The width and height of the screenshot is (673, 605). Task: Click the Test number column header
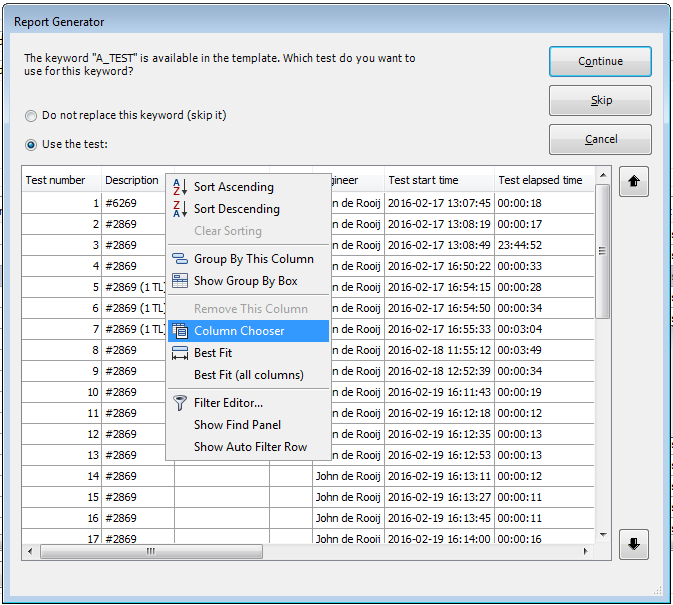pyautogui.click(x=61, y=180)
